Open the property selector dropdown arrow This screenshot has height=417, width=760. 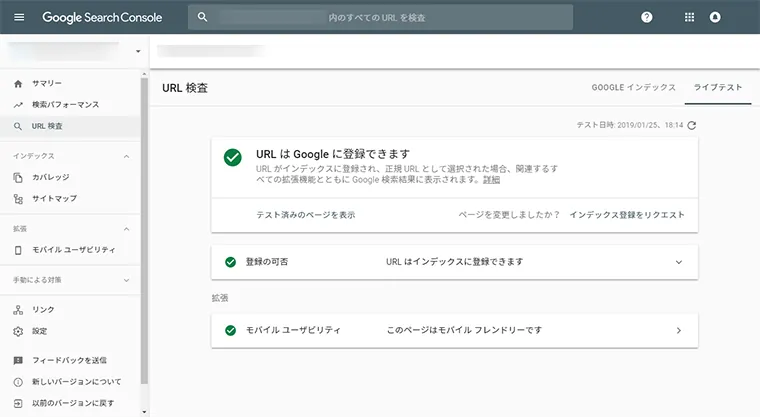[x=138, y=51]
